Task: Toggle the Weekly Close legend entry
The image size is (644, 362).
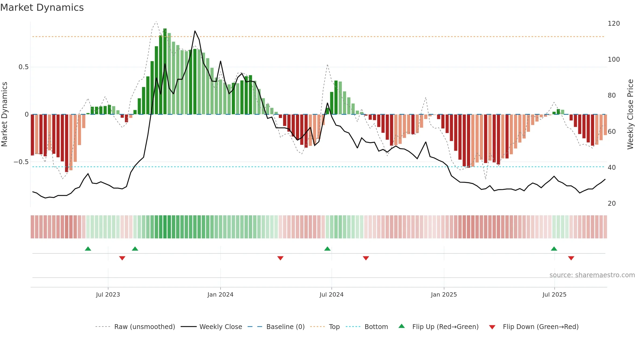Action: pos(211,327)
